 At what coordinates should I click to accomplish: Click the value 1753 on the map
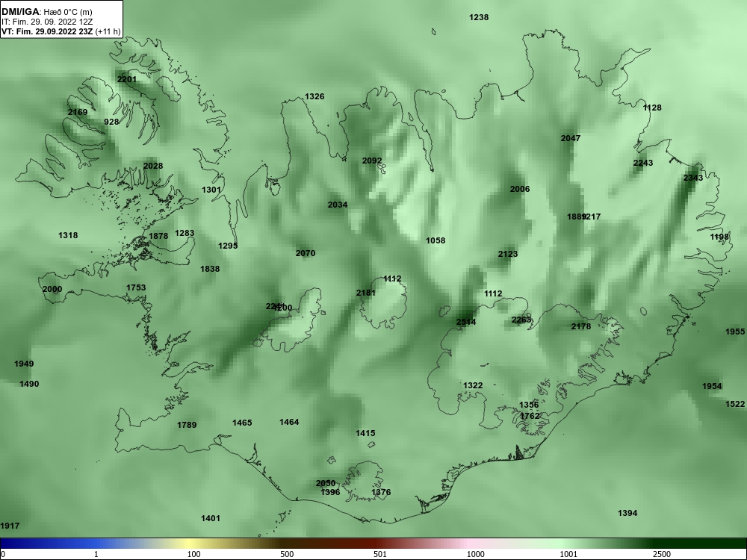point(136,287)
